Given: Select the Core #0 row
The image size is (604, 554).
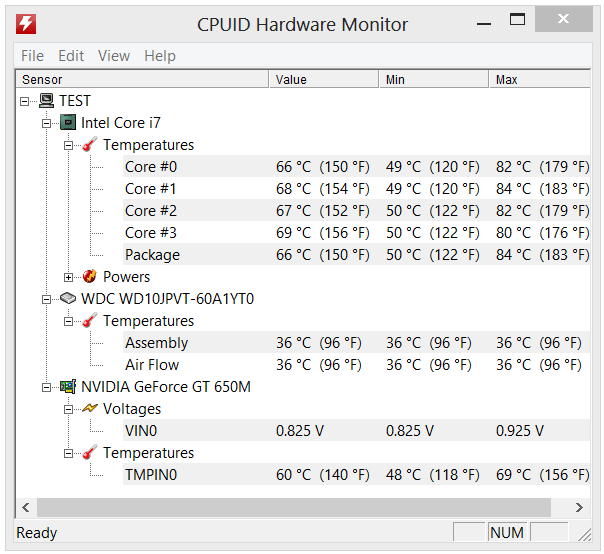Looking at the screenshot, I should pos(356,166).
